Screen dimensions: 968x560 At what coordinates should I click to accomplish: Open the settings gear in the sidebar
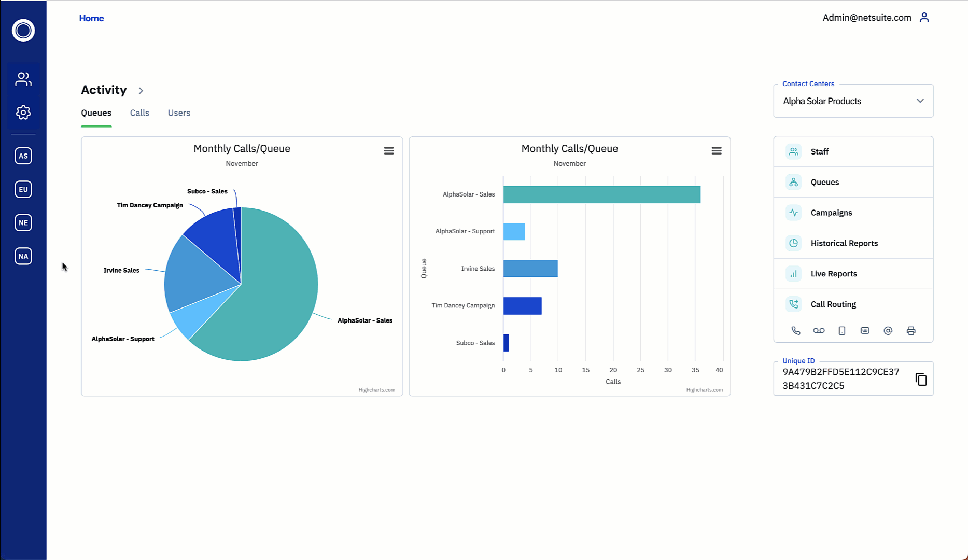pyautogui.click(x=23, y=113)
